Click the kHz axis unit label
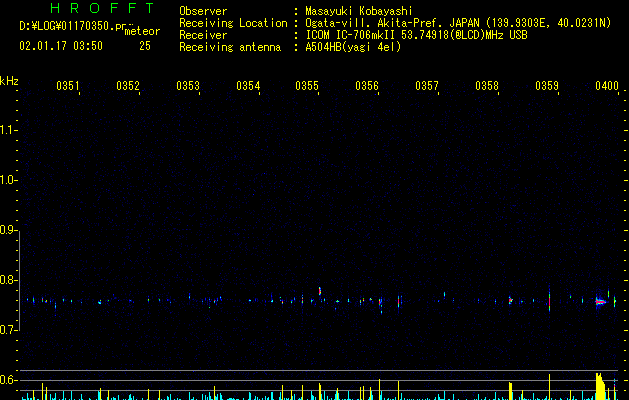This screenshot has width=629, height=400. (9, 81)
